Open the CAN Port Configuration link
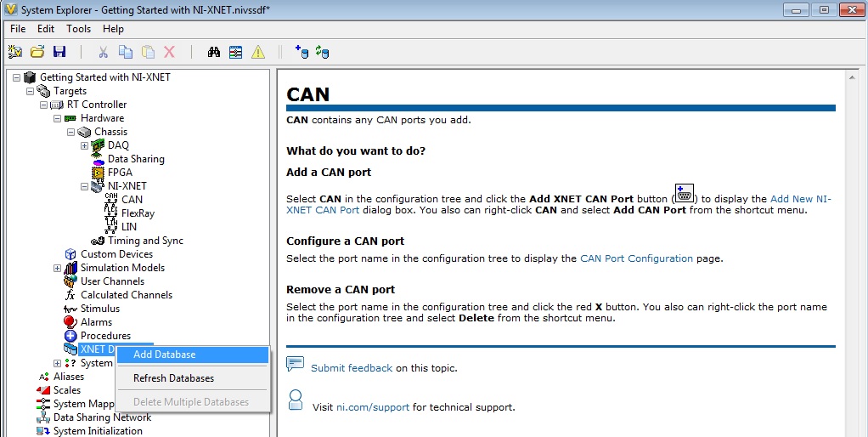Viewport: 868px width, 437px height. tap(636, 258)
